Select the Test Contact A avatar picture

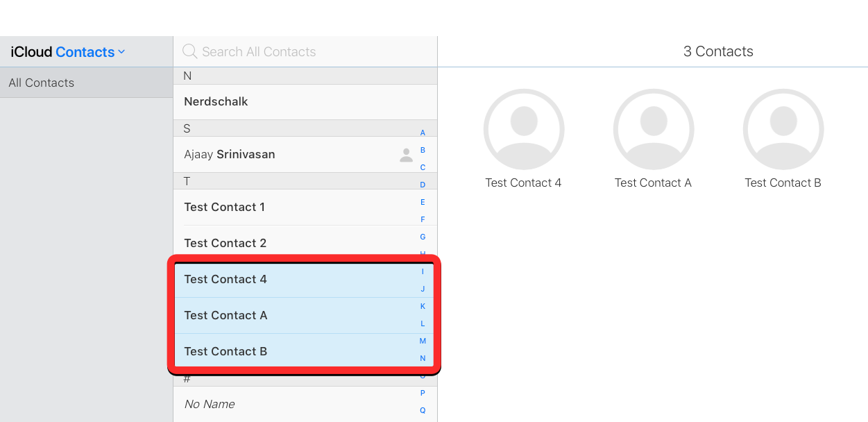(x=654, y=129)
